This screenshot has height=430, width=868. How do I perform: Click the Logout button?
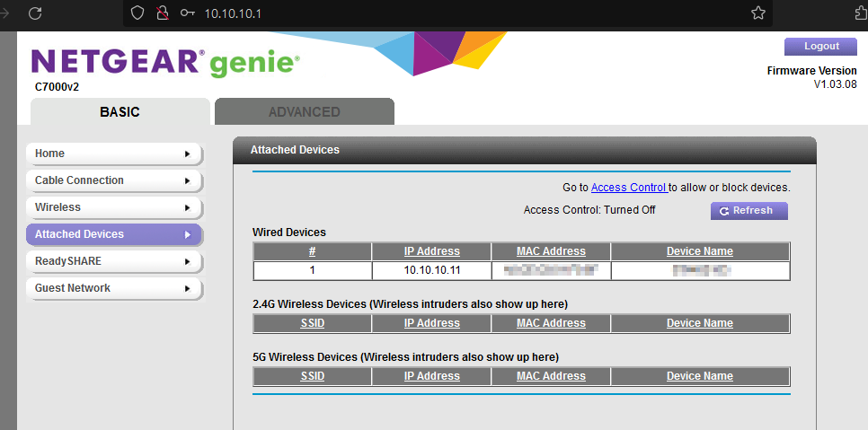pos(821,47)
